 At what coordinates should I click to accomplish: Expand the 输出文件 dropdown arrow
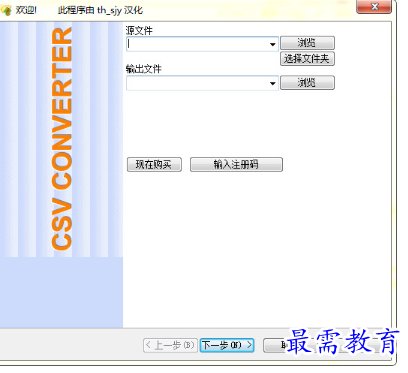point(273,83)
